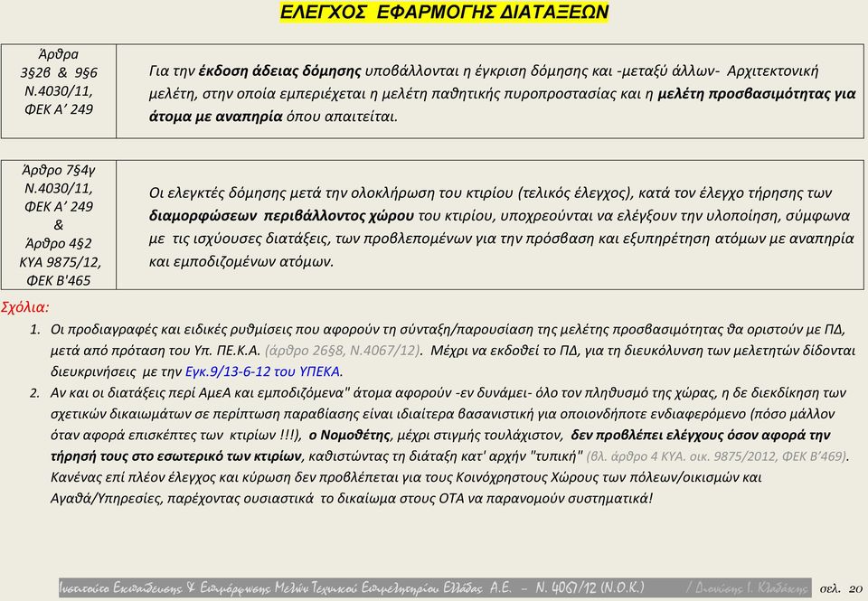Click the red Σχόλια: heading
The image size is (868, 601).
25,307
